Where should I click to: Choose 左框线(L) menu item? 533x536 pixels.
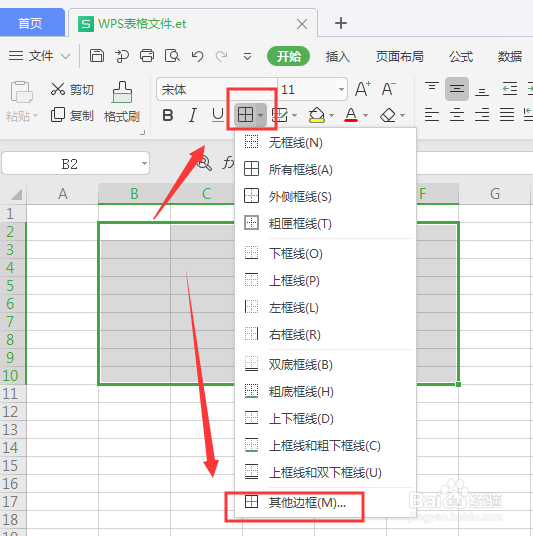[x=325, y=308]
